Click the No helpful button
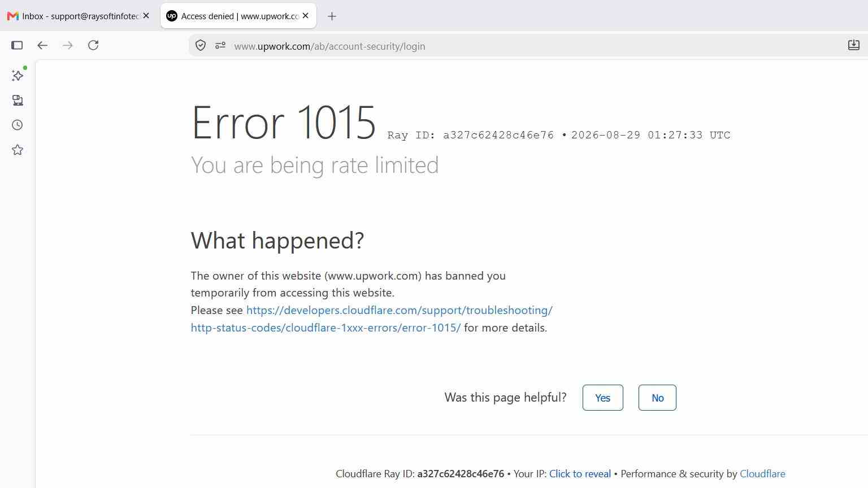Viewport: 868px width, 488px height. coord(657,398)
